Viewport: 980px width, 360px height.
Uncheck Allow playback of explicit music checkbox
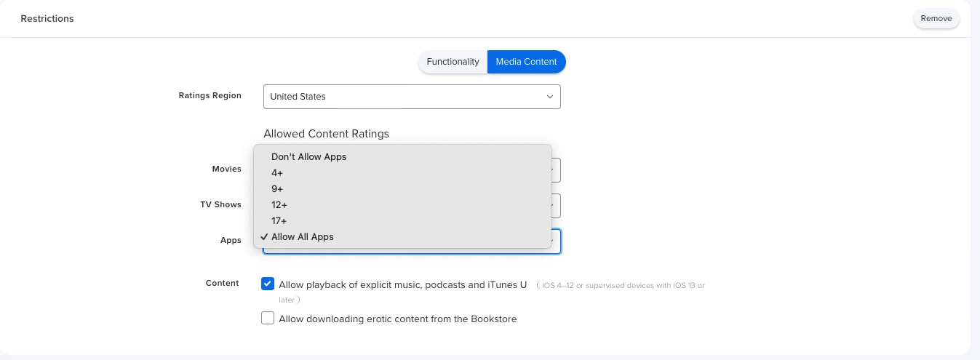268,284
